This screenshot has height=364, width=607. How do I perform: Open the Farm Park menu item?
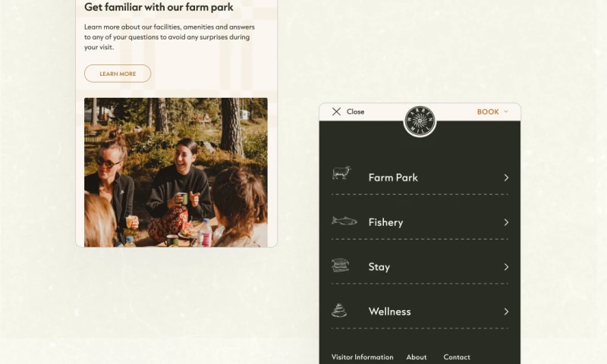coord(420,177)
